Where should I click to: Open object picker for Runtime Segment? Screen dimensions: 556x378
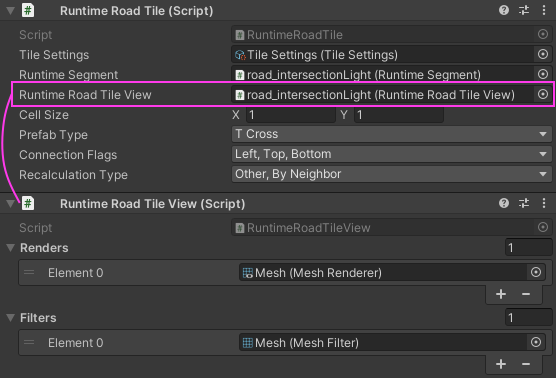543,74
